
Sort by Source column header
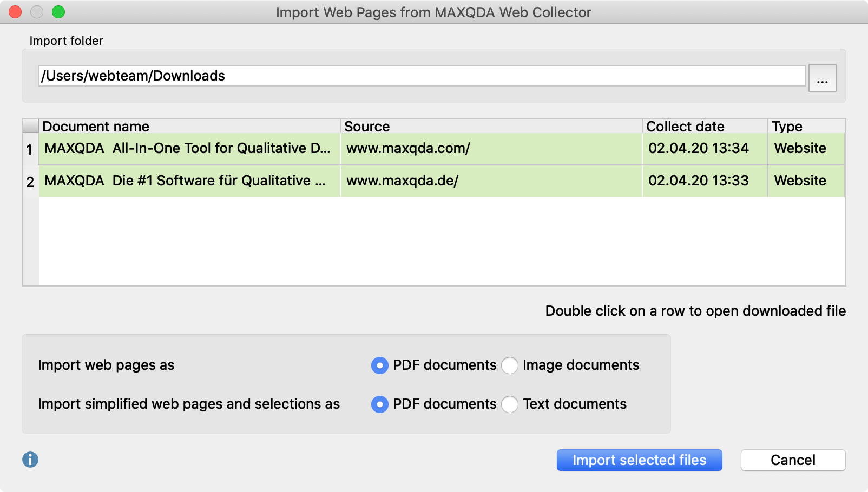(x=491, y=126)
